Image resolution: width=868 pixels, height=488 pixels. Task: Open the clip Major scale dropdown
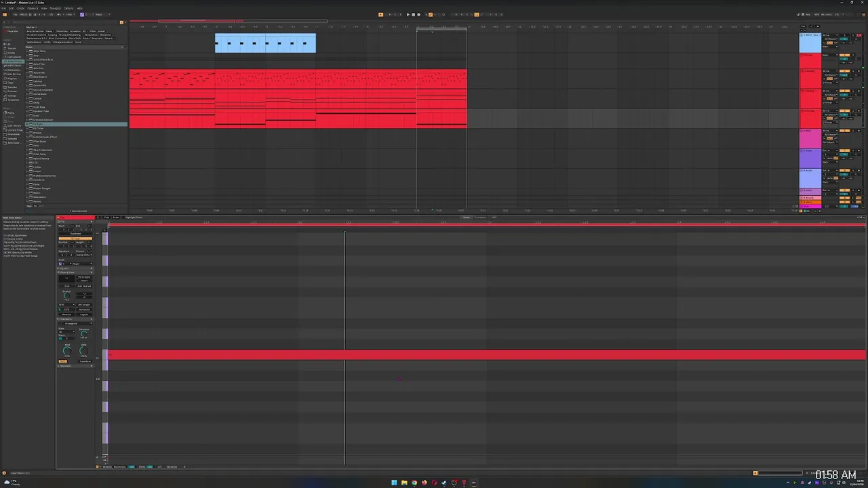[82, 264]
